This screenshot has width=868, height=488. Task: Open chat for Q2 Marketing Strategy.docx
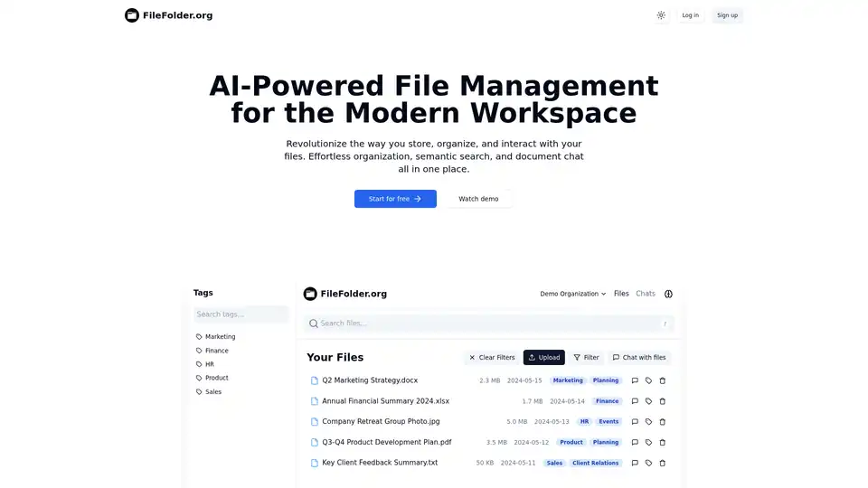pos(635,380)
